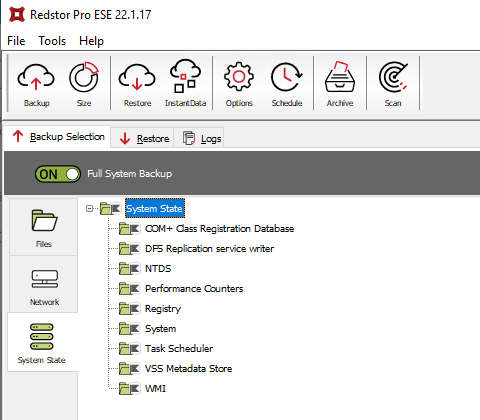Click folder icon beside Registry
The height and width of the screenshot is (420, 480).
(129, 309)
